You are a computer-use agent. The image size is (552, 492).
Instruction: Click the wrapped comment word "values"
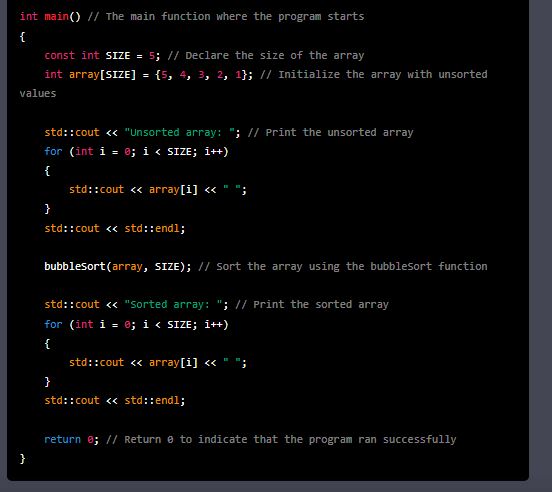click(38, 94)
